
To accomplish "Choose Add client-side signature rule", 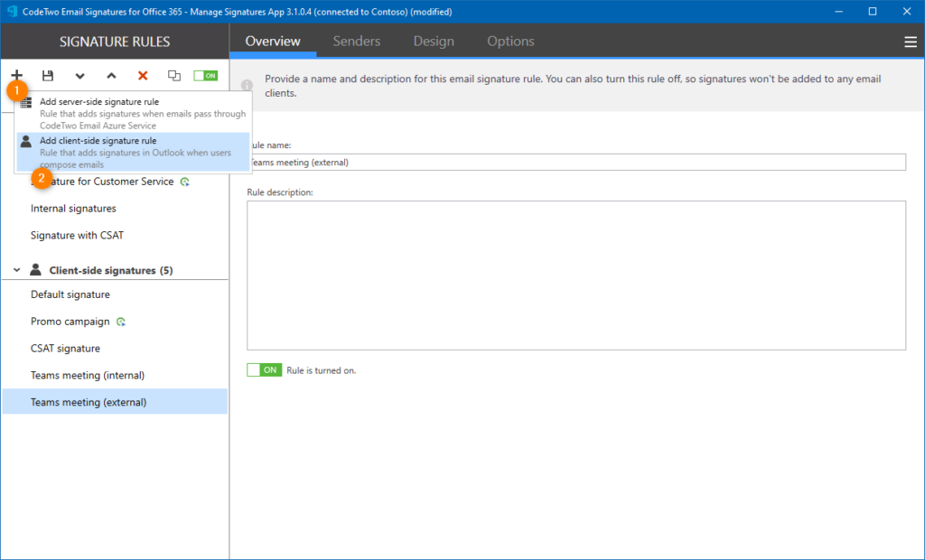I will pos(98,141).
